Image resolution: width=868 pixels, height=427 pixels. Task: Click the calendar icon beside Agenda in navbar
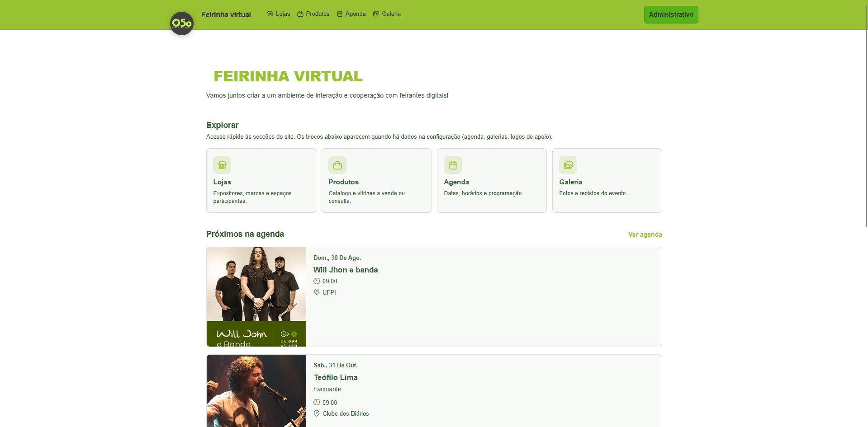[x=340, y=14]
